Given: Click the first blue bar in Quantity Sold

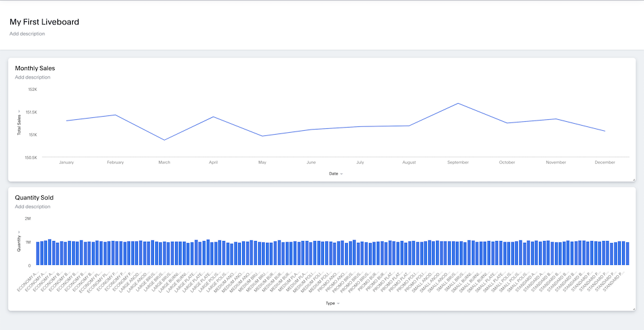Looking at the screenshot, I should pyautogui.click(x=38, y=253).
